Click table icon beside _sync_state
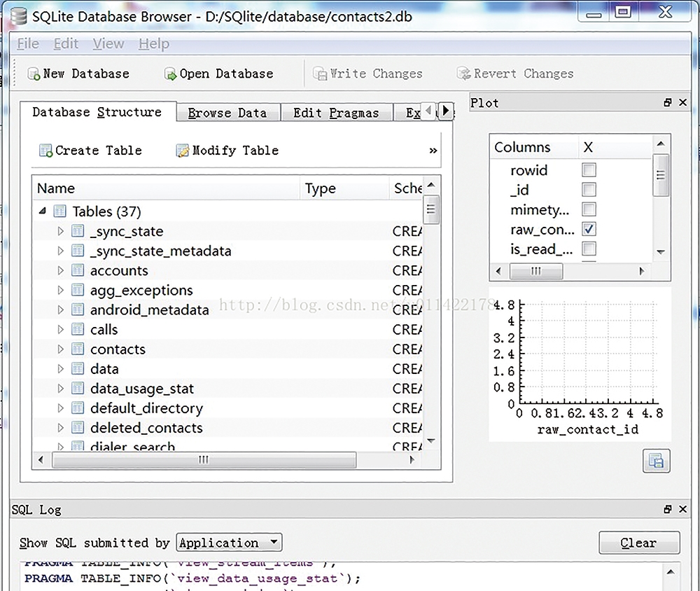This screenshot has width=700, height=591. click(x=78, y=231)
